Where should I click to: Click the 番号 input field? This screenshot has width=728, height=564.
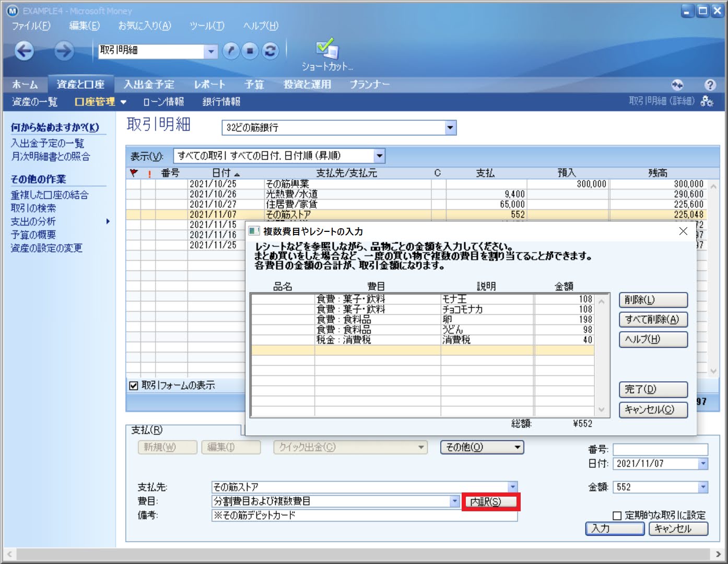[660, 450]
